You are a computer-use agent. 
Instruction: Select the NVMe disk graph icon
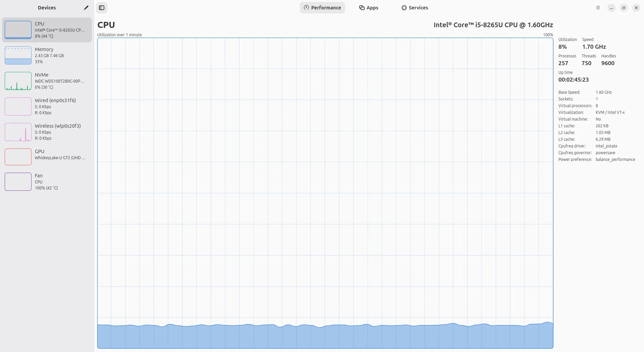point(18,81)
